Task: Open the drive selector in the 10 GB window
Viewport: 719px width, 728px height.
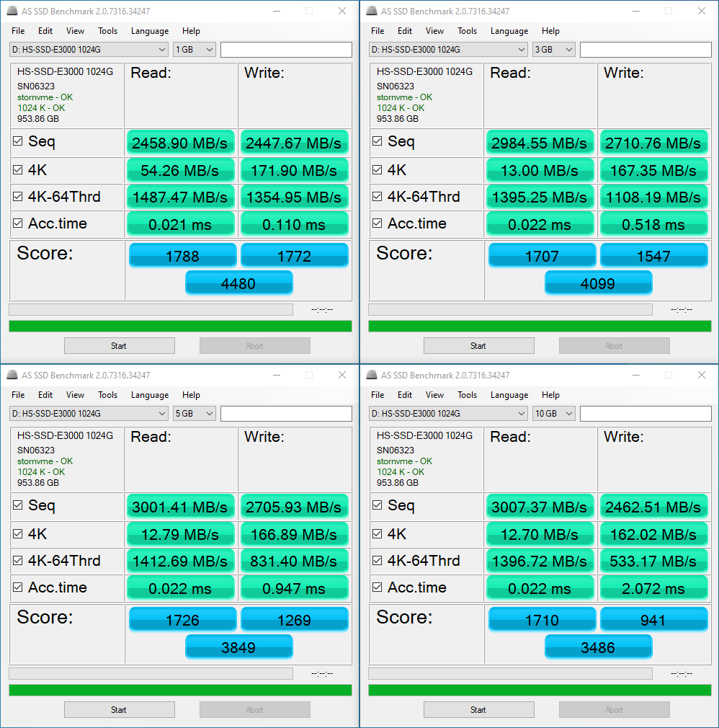Action: coord(448,414)
